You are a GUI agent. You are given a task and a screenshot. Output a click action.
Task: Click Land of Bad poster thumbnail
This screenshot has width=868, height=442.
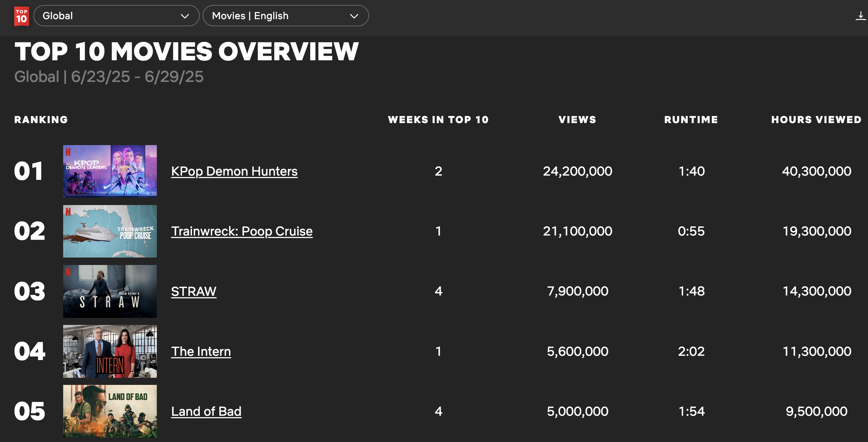point(110,411)
